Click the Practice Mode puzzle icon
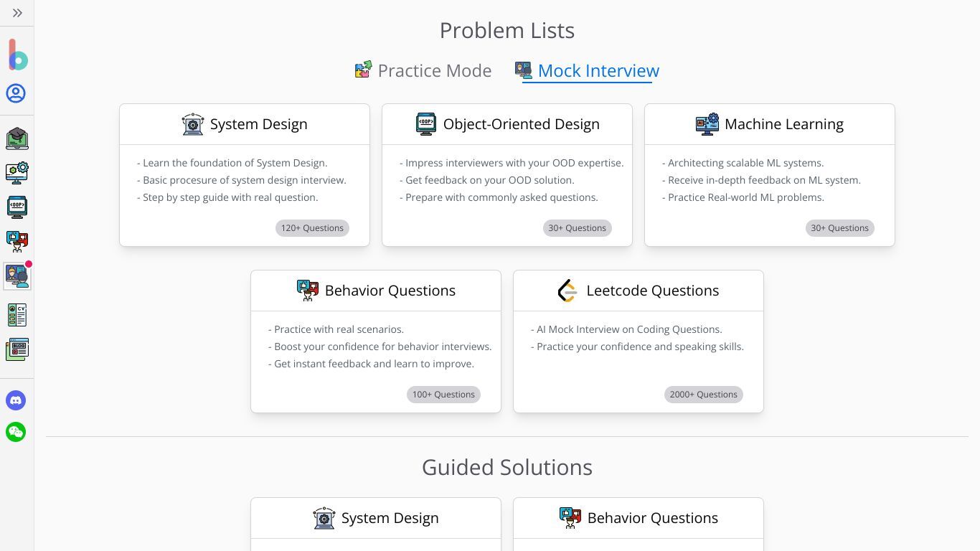Viewport: 980px width, 551px height. 364,70
